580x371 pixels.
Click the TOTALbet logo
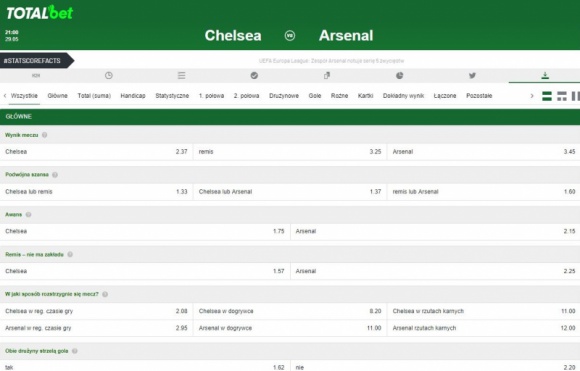(40, 13)
